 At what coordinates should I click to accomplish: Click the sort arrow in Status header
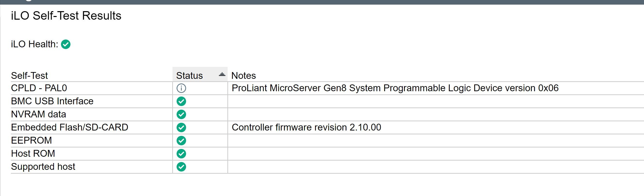coord(222,74)
